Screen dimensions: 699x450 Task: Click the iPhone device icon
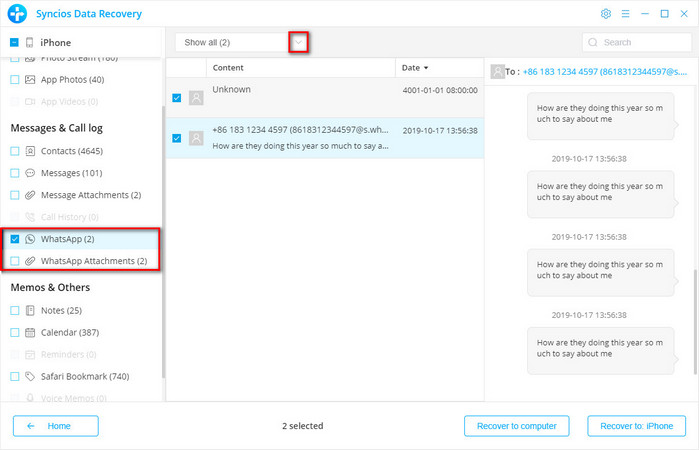click(x=29, y=42)
